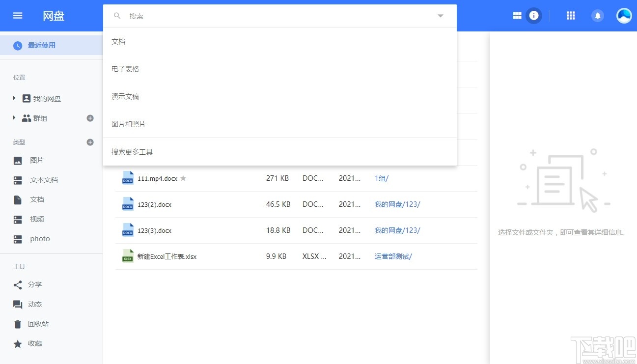The image size is (637, 364).
Task: Click the share icon
Action: pos(18,285)
